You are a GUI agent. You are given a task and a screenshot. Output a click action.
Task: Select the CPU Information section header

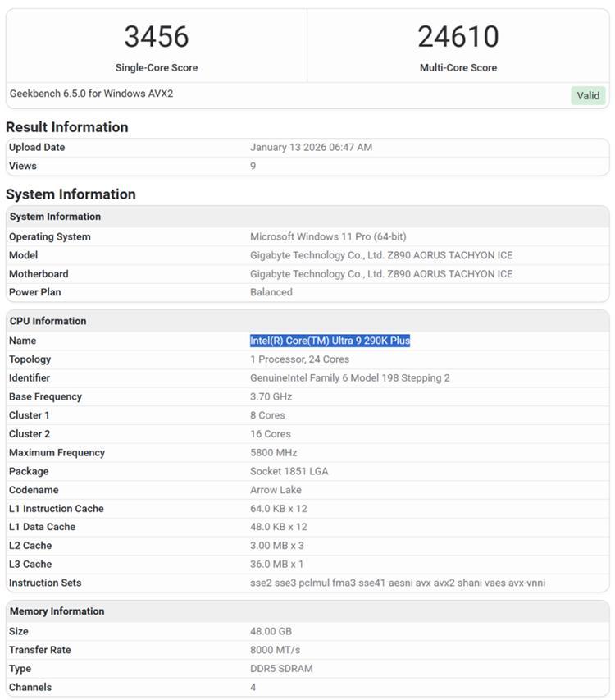coord(48,321)
